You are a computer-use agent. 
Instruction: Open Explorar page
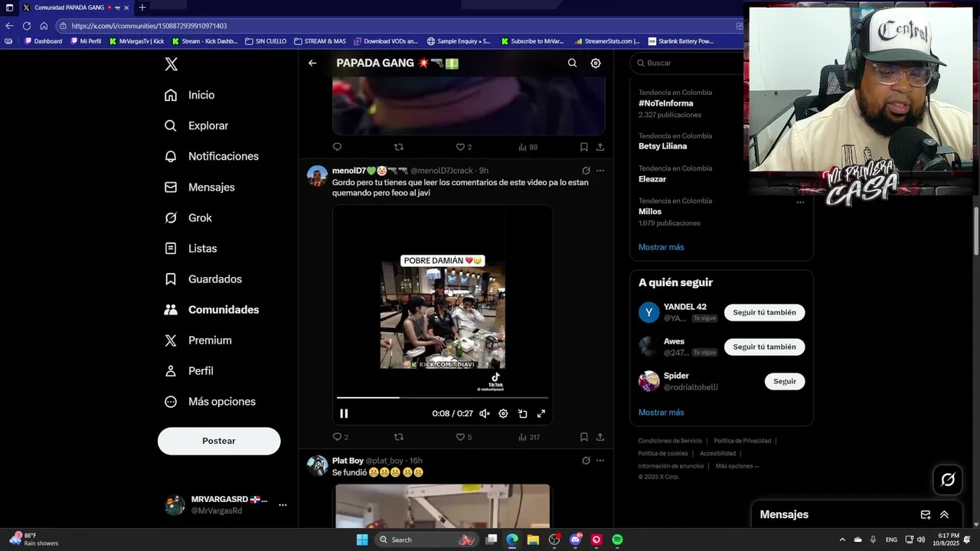(197, 126)
